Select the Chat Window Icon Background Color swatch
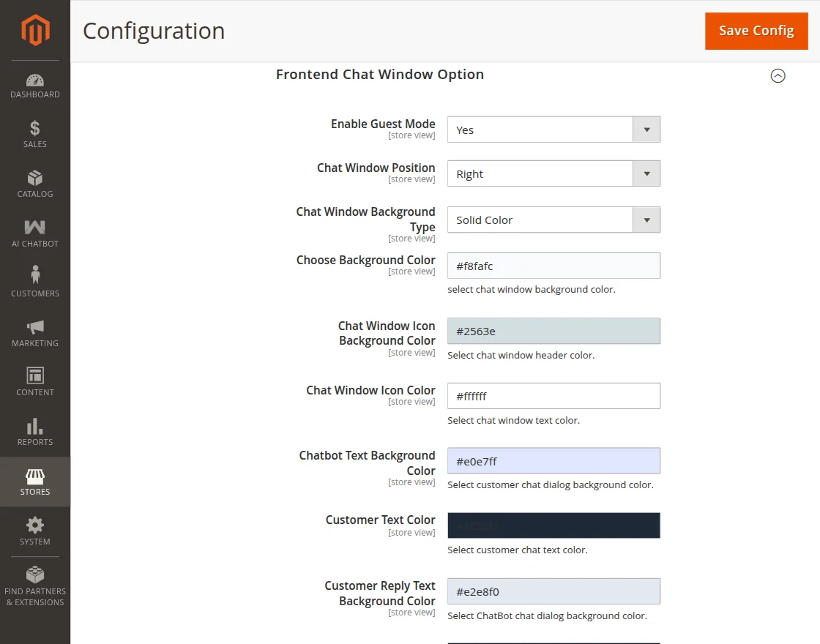Screen dimensions: 820x644 pos(553,331)
